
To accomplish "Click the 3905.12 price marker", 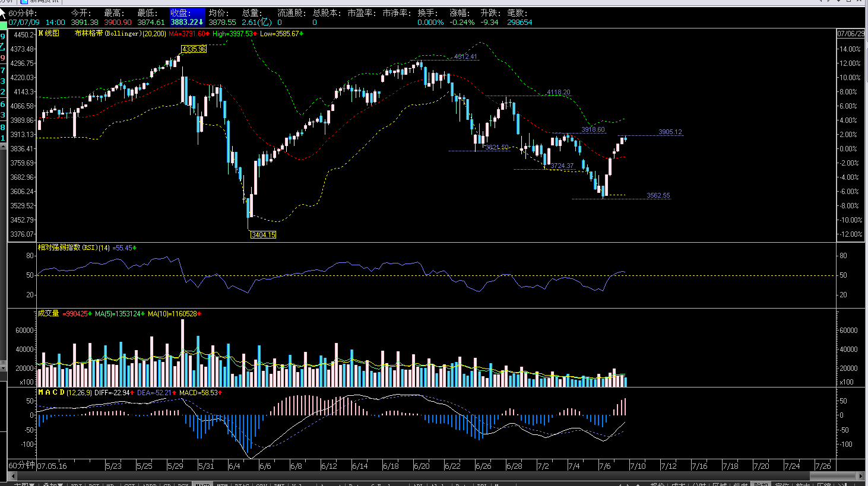I will tap(670, 132).
